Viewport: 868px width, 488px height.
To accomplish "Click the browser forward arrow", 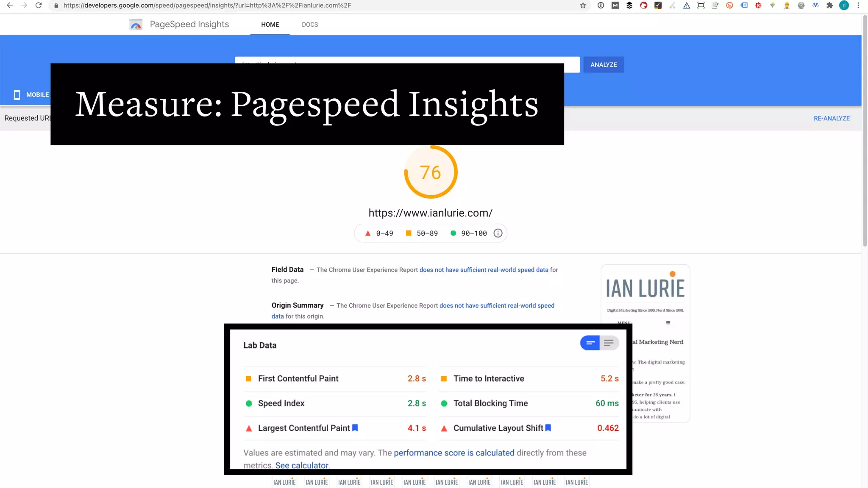I will pos(24,6).
